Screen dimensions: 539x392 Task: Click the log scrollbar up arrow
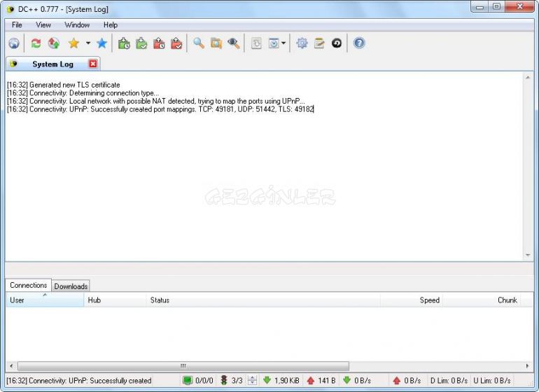[x=528, y=78]
